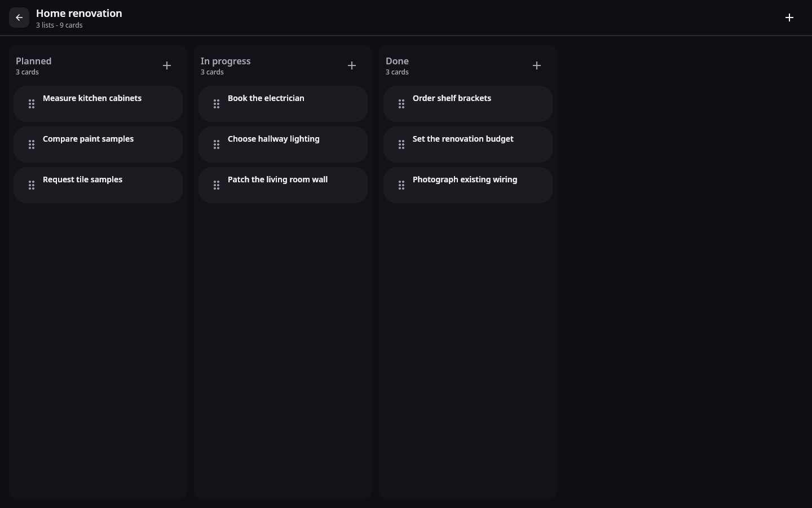
Task: Grab drag handle of Compare paint samples
Action: tap(32, 144)
